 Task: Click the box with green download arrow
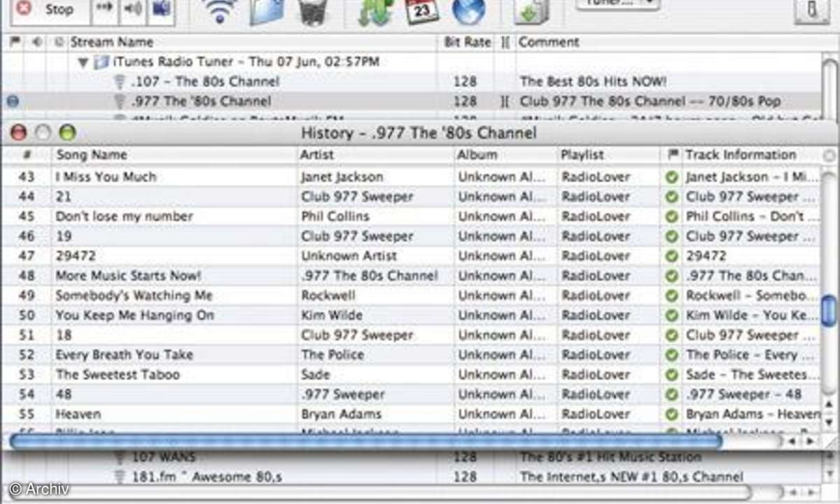point(531,11)
